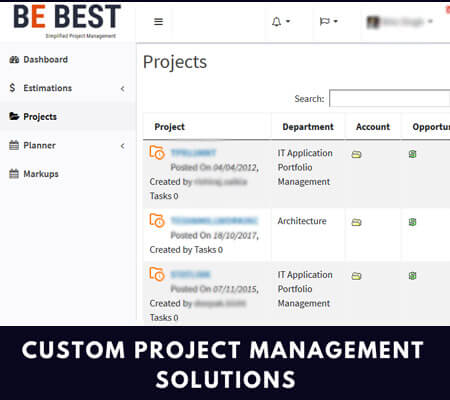Toggle the hamburger sidebar menu

tap(158, 22)
